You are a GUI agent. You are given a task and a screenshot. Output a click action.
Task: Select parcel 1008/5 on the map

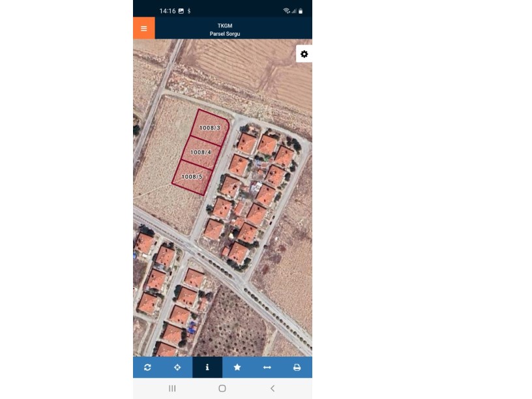click(192, 177)
